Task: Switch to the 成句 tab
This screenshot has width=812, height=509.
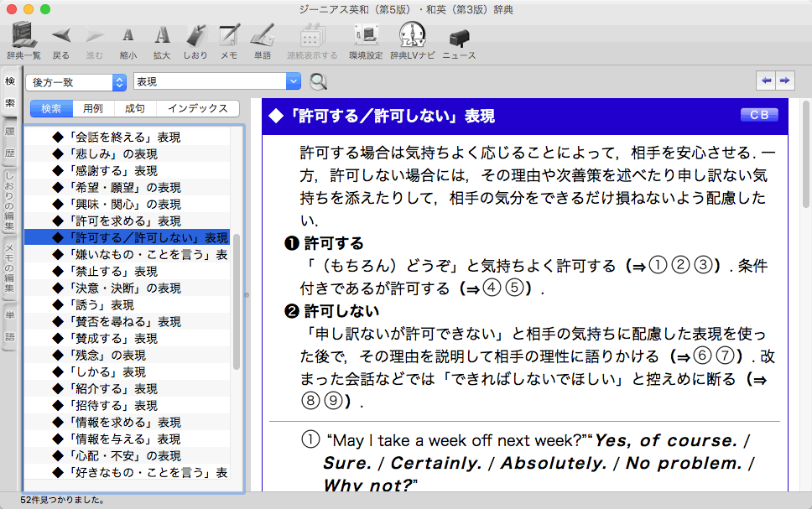Action: point(134,108)
